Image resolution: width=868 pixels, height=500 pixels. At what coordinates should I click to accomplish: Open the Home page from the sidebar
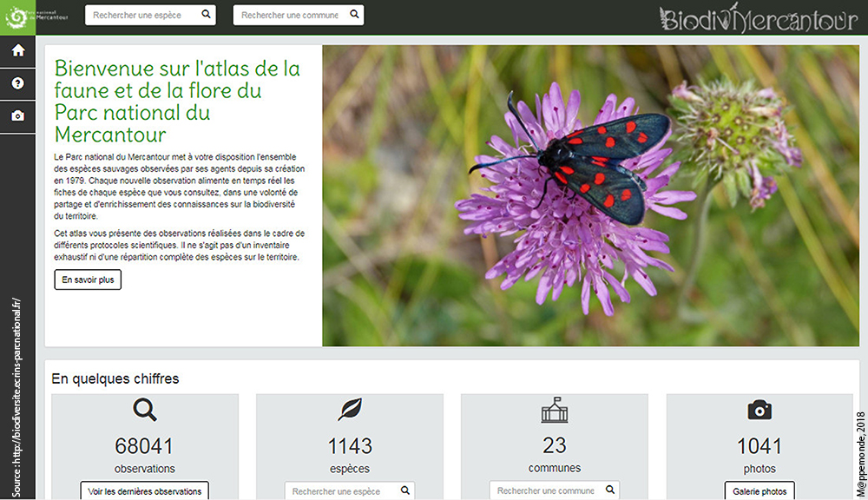[x=18, y=50]
